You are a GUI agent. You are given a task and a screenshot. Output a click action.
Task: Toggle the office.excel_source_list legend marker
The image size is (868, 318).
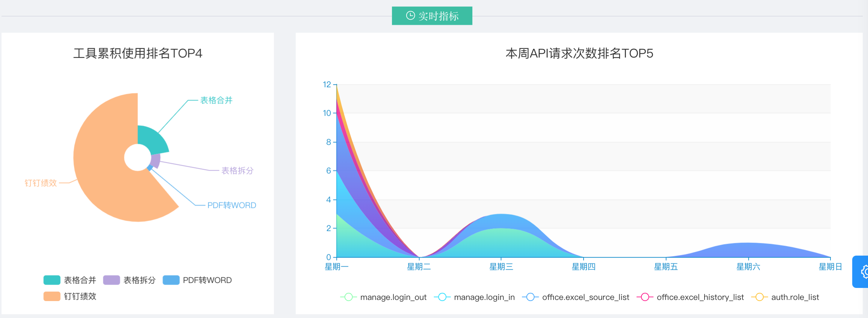pyautogui.click(x=530, y=297)
